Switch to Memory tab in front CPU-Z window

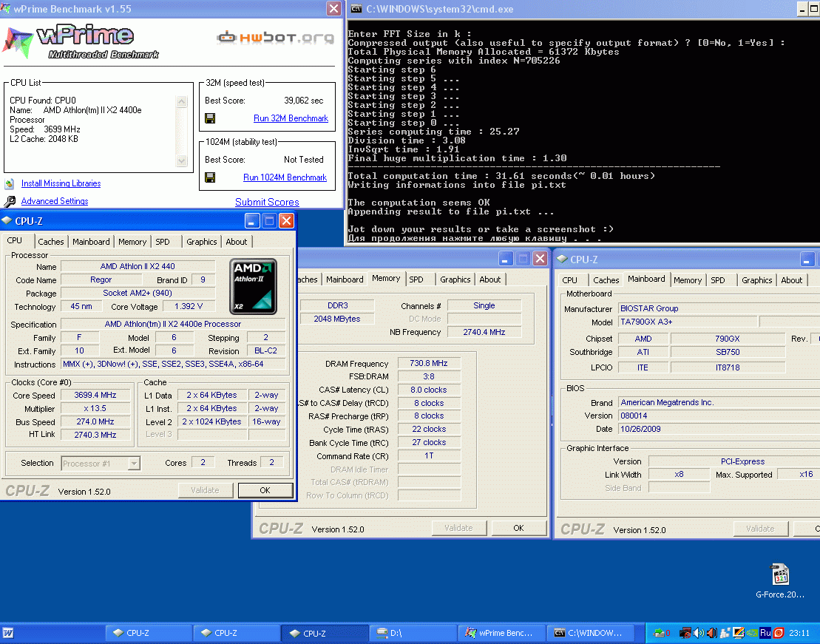pos(132,242)
